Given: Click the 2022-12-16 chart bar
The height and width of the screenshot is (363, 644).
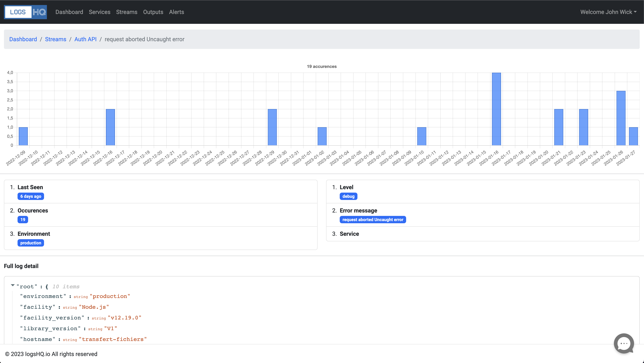Looking at the screenshot, I should (110, 127).
